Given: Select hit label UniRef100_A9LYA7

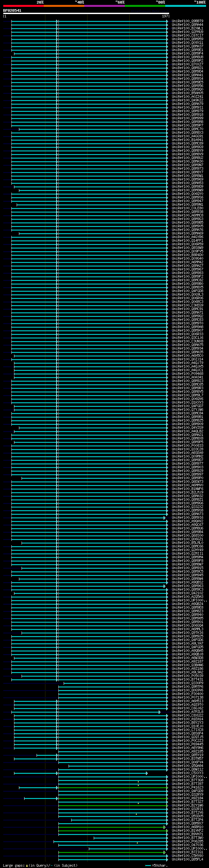Looking at the screenshot, I should pos(187,644).
